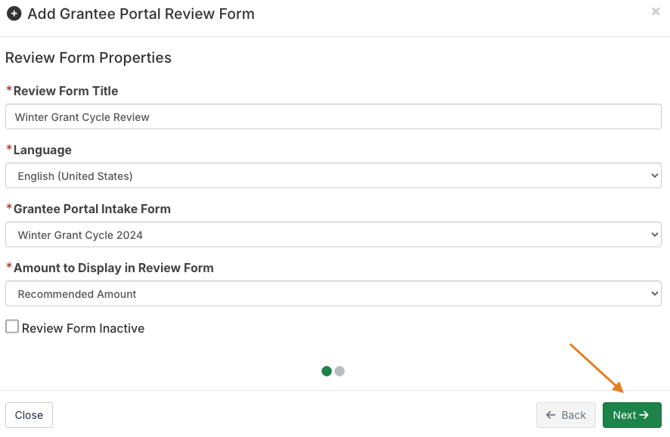670x437 pixels.
Task: Close the dialog using the top-right X
Action: tap(656, 12)
